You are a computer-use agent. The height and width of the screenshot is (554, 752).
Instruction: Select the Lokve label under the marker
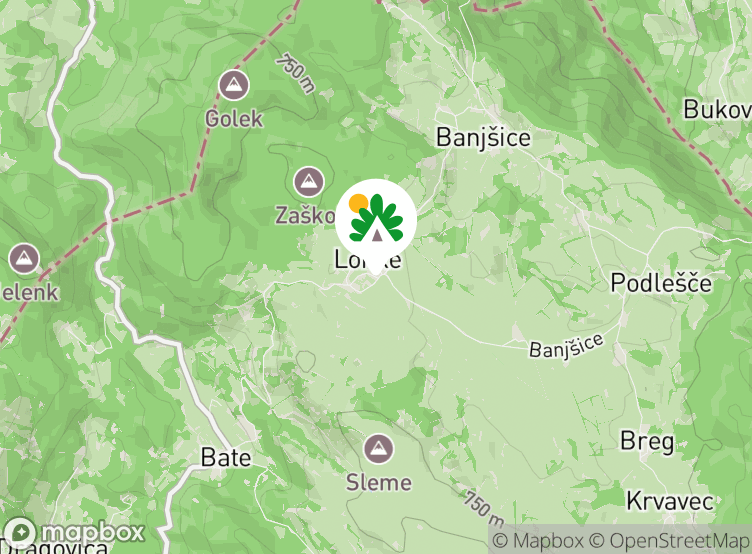point(368,259)
